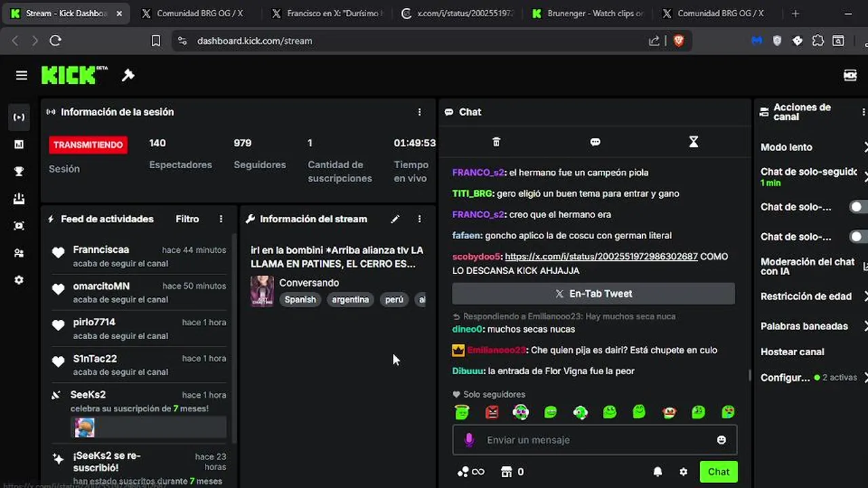
Task: Open a new browser tab
Action: pyautogui.click(x=795, y=14)
